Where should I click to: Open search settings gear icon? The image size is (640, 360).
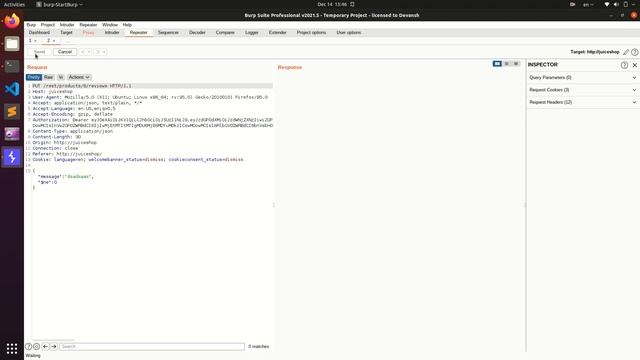coord(36,346)
